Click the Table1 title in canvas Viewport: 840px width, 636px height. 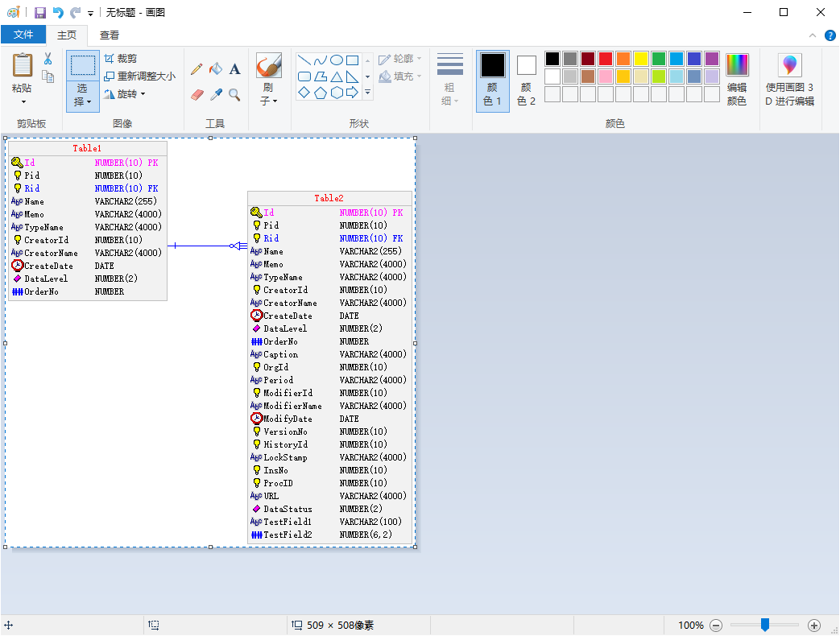pos(87,148)
